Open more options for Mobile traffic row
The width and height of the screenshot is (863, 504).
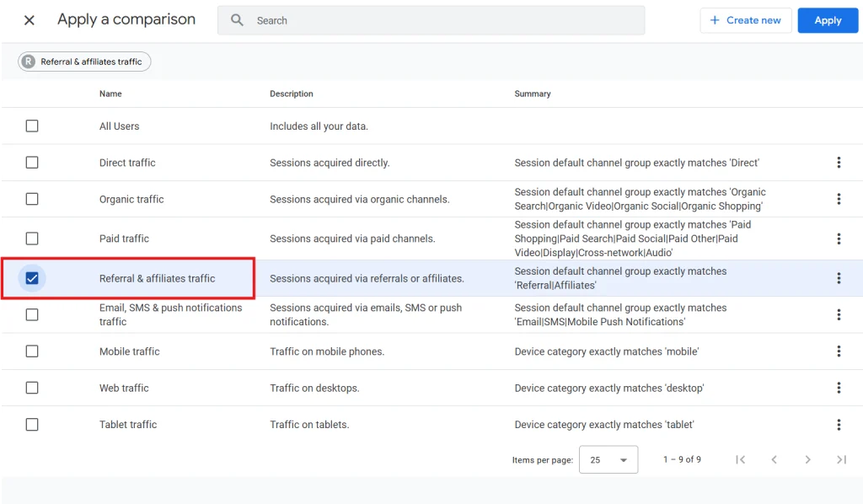[x=839, y=351]
